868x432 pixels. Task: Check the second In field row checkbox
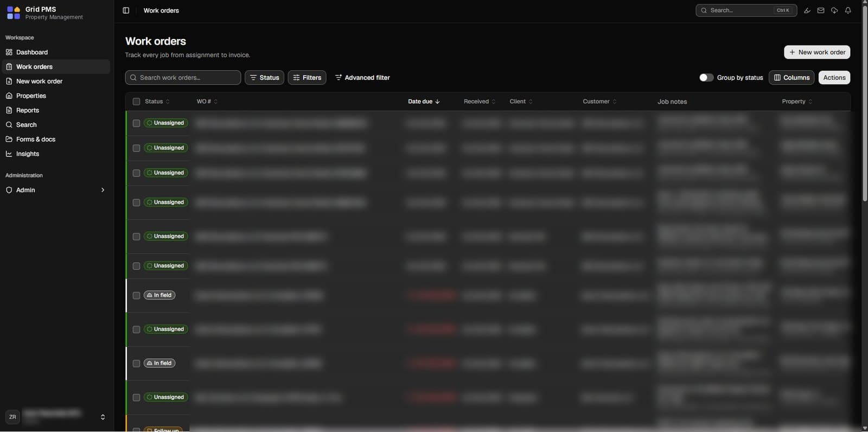click(x=136, y=364)
